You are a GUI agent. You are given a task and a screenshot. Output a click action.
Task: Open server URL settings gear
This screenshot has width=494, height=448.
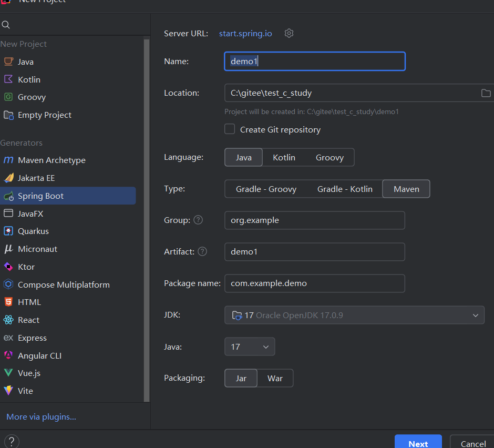click(289, 33)
